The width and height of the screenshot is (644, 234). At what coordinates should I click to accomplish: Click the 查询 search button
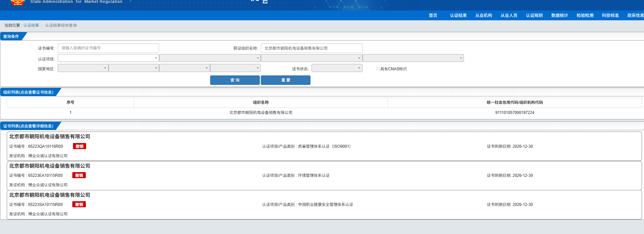click(235, 80)
